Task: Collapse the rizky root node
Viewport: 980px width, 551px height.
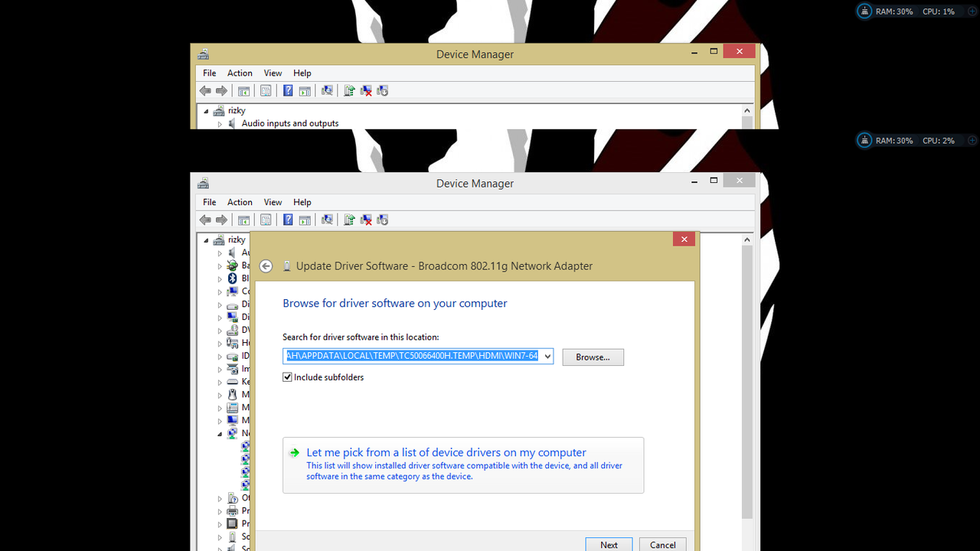Action: [x=205, y=239]
